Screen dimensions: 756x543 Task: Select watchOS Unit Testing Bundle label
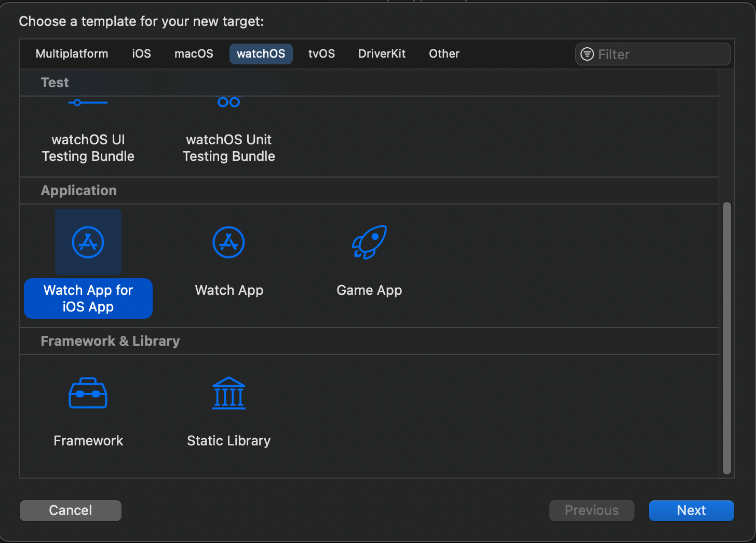coord(228,148)
